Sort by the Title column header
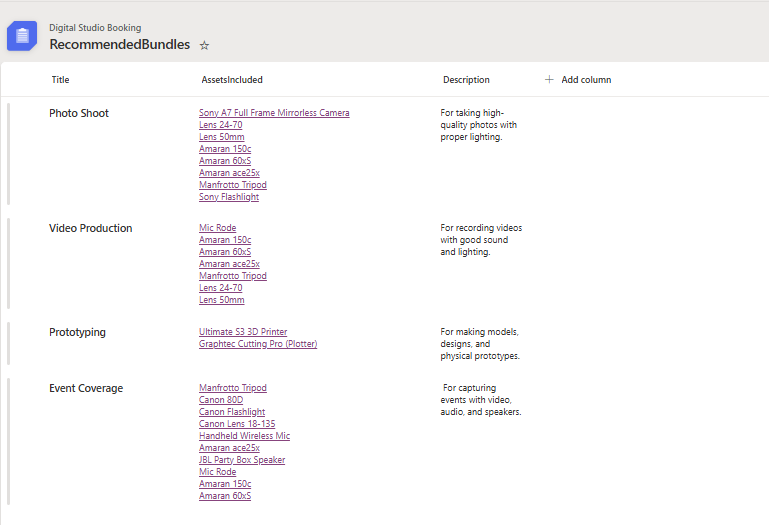 (60, 79)
